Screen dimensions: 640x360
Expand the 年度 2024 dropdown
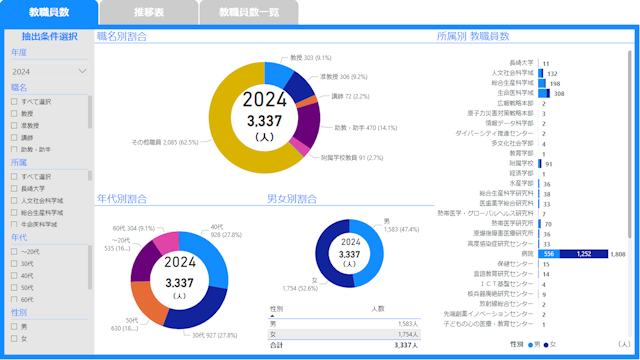pyautogui.click(x=49, y=71)
